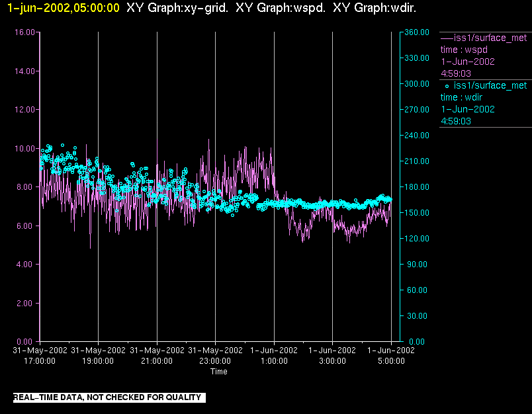Click the 31-May-2002 21:00:00 time axis label

click(x=157, y=355)
